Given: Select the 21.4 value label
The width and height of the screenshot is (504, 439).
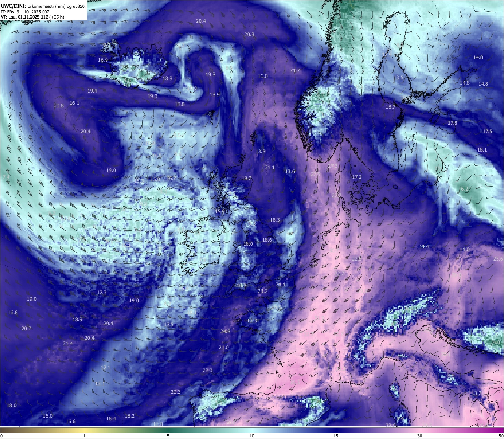Looking at the screenshot, I should tap(68, 344).
